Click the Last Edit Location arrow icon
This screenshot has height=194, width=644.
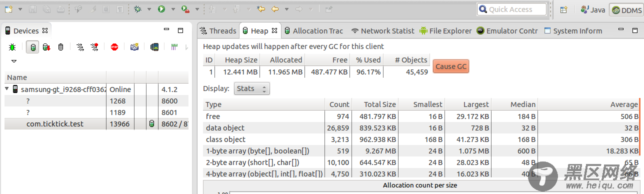click(260, 9)
